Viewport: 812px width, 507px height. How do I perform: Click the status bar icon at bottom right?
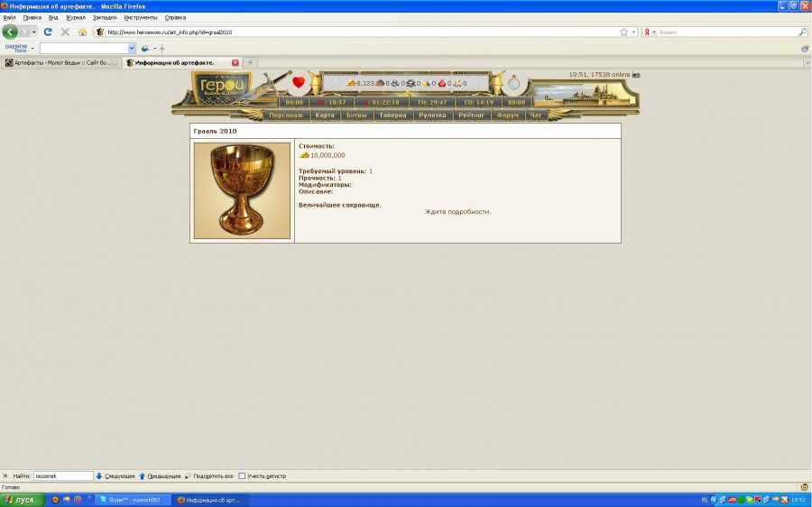[x=804, y=487]
